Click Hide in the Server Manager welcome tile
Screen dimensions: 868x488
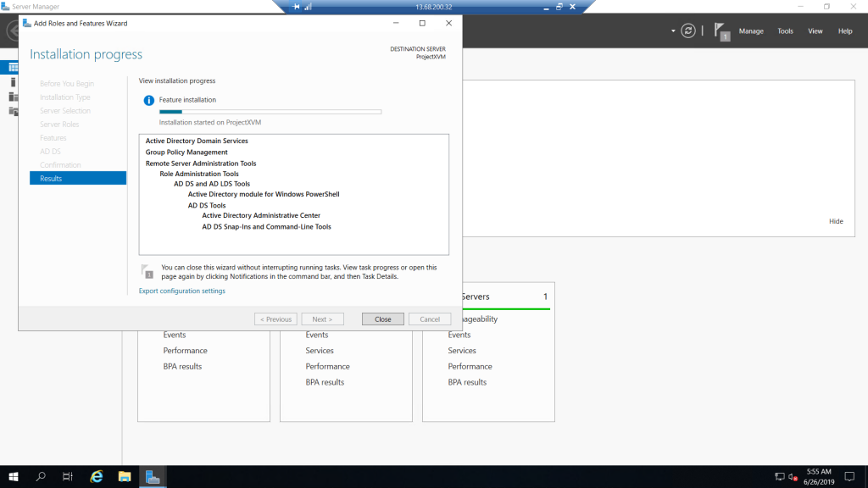pyautogui.click(x=836, y=221)
